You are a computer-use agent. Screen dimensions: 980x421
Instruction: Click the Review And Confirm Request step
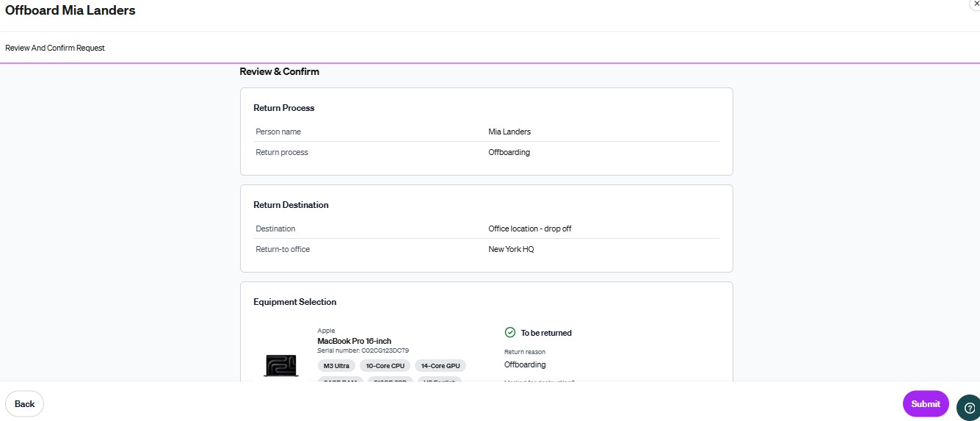tap(55, 48)
